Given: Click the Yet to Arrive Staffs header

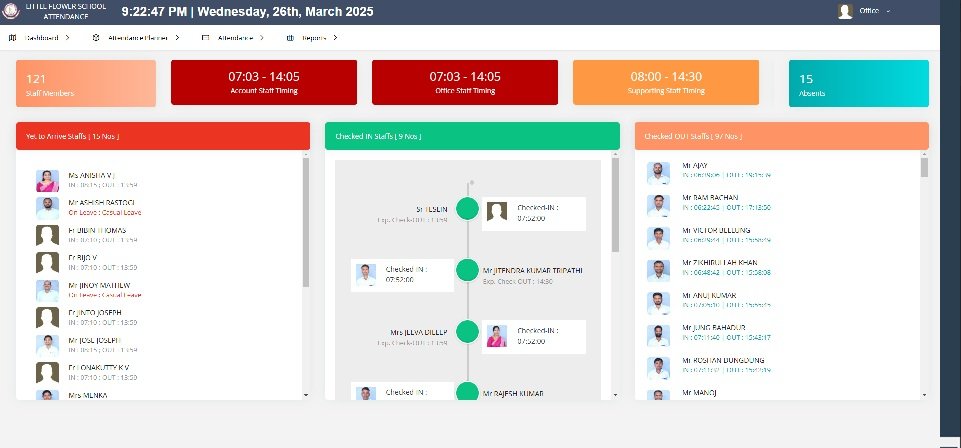Looking at the screenshot, I should point(163,136).
